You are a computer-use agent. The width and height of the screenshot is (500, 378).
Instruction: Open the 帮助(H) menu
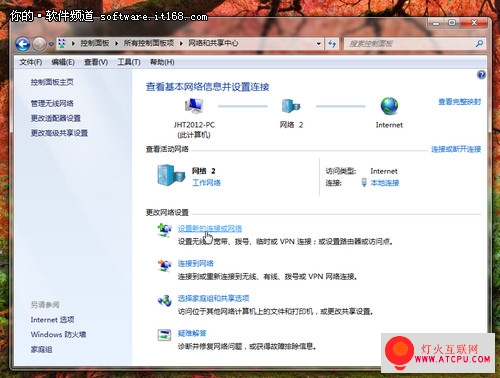(x=162, y=62)
